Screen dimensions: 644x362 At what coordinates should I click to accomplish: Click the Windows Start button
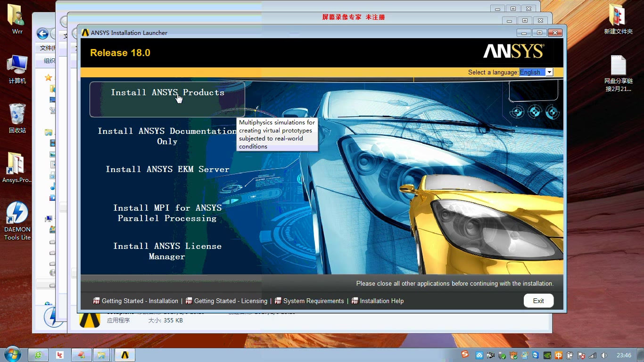coord(12,355)
